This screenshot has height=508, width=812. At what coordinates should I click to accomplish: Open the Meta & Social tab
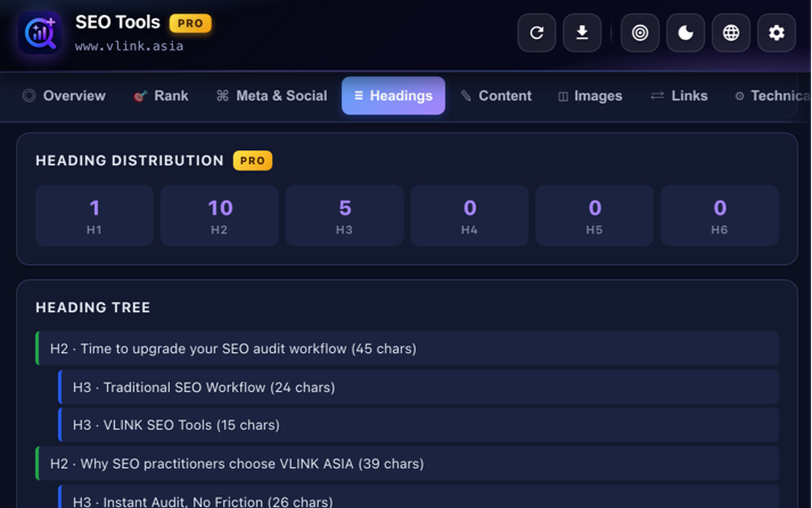click(272, 96)
